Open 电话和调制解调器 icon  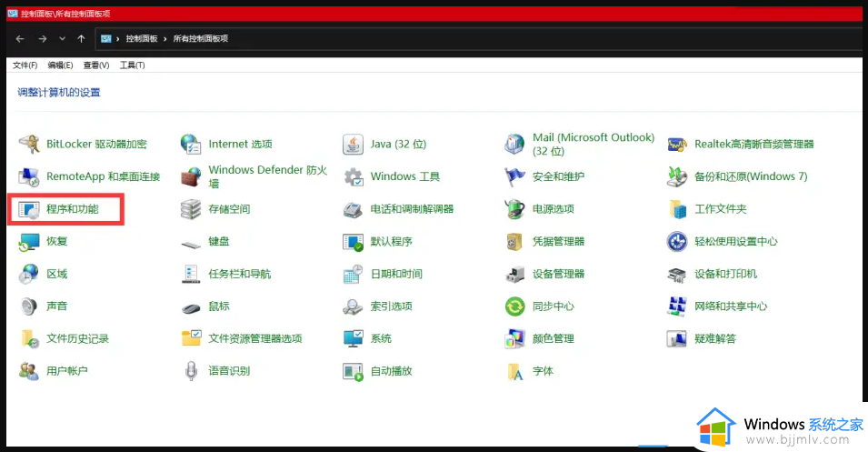(x=353, y=209)
